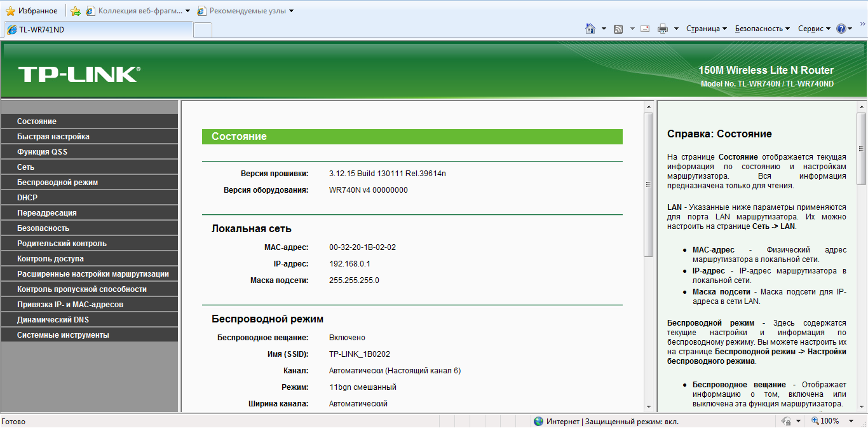Open the Сервис menu
The image size is (868, 428).
point(814,29)
